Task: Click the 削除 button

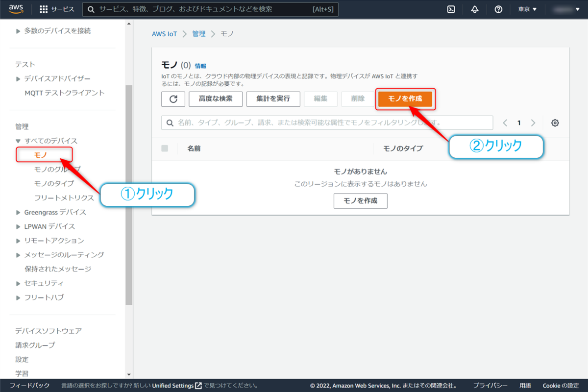Action: coord(358,98)
